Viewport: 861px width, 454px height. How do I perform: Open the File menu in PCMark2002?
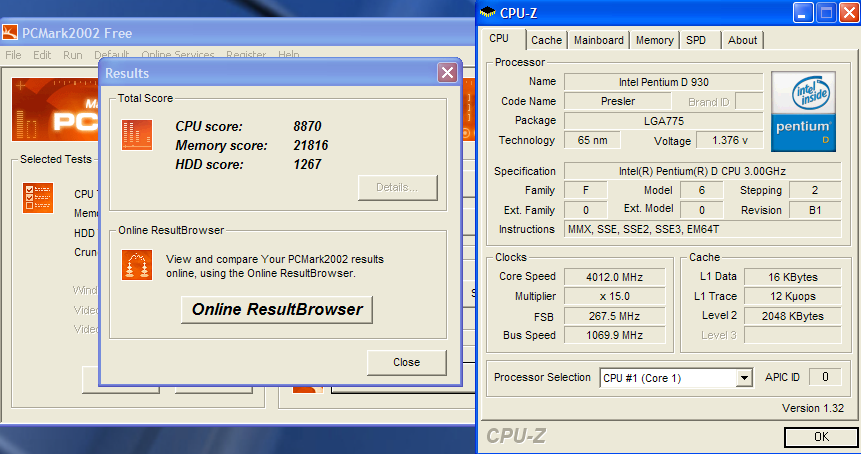point(13,55)
